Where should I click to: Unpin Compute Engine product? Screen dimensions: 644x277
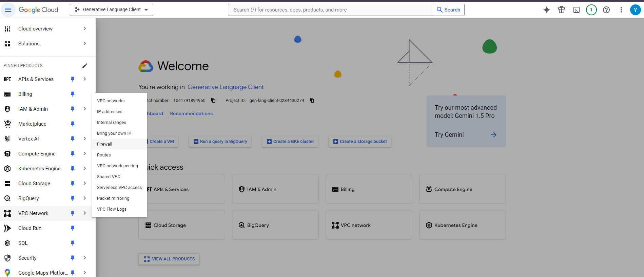(73, 154)
